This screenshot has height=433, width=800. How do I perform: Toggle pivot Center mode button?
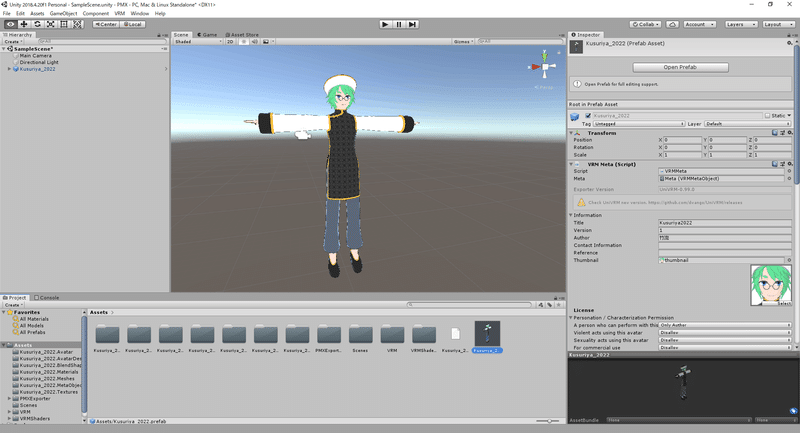106,24
